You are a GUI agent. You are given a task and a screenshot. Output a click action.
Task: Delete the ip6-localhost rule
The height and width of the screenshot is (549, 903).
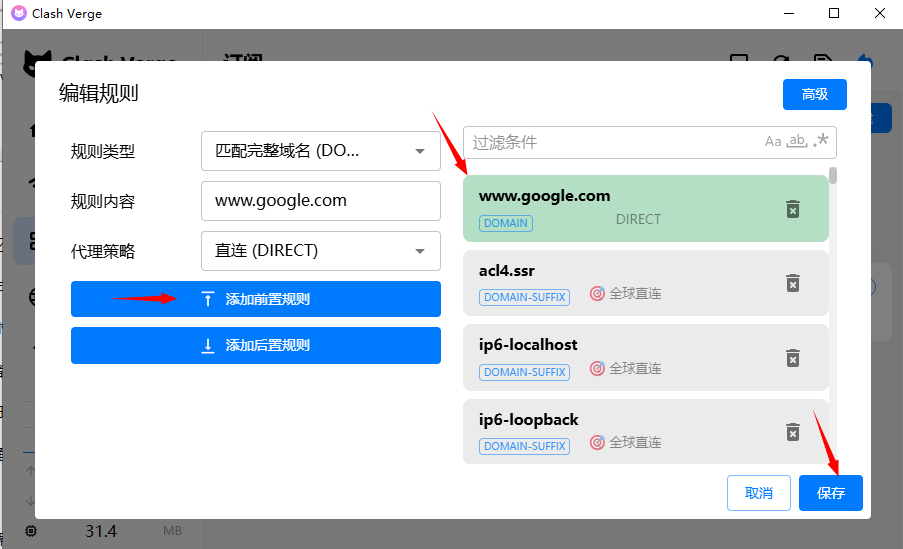[793, 358]
